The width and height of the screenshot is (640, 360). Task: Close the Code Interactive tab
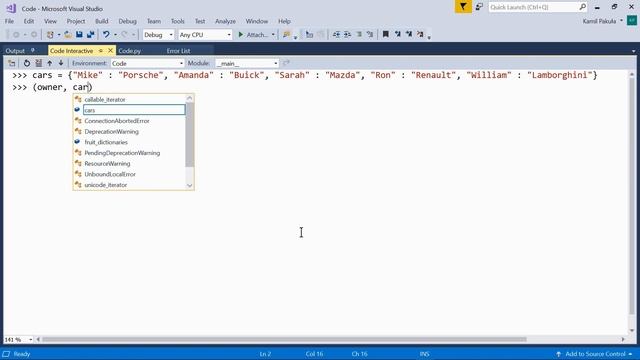[x=110, y=51]
